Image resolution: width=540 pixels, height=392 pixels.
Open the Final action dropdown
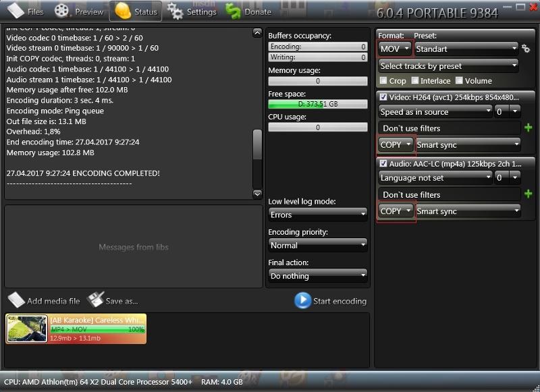[x=317, y=276]
